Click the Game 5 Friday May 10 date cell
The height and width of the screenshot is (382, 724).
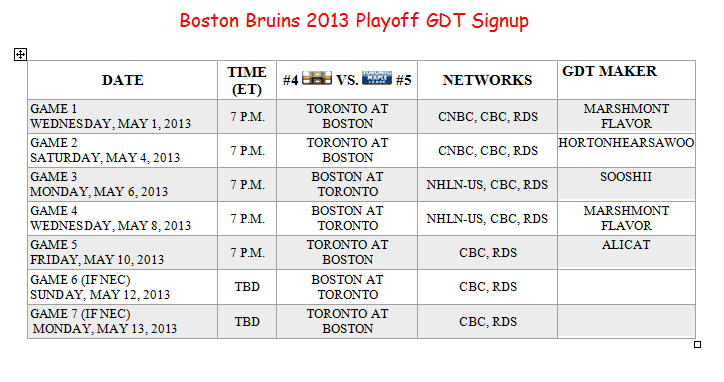pos(122,252)
